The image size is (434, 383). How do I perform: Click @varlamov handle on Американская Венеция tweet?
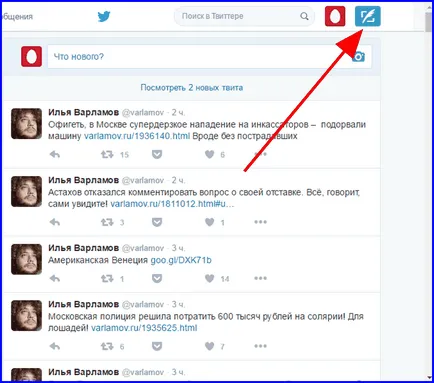click(x=143, y=248)
